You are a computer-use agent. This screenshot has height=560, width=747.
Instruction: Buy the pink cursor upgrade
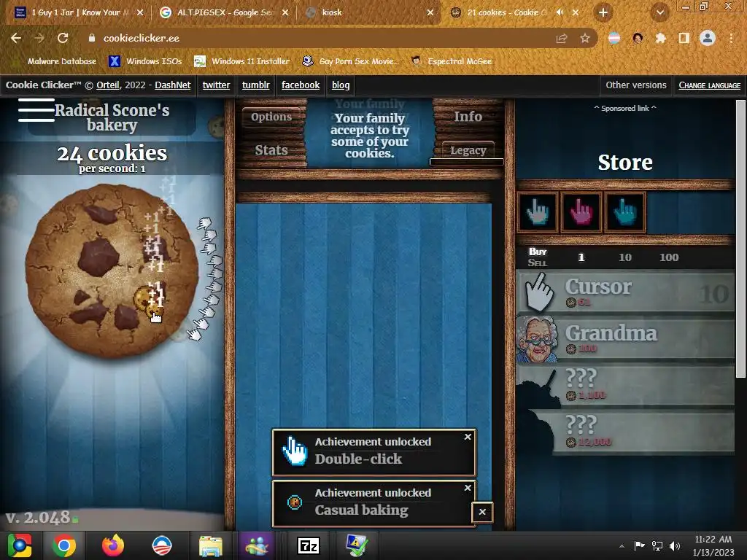tap(581, 212)
